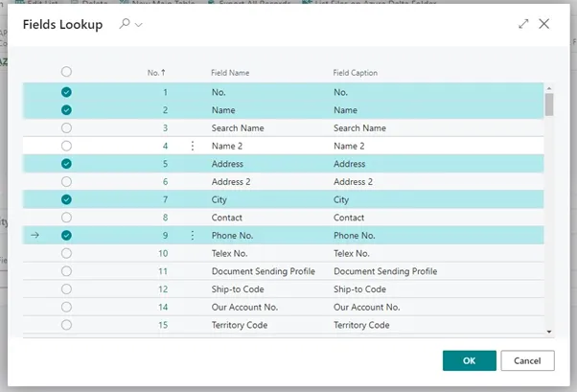Image resolution: width=577 pixels, height=392 pixels.
Task: Select field number 10 link
Action: click(163, 253)
